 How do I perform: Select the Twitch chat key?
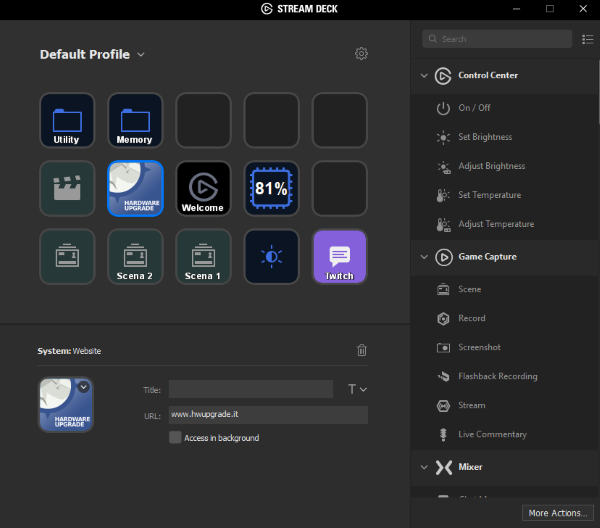coord(339,256)
